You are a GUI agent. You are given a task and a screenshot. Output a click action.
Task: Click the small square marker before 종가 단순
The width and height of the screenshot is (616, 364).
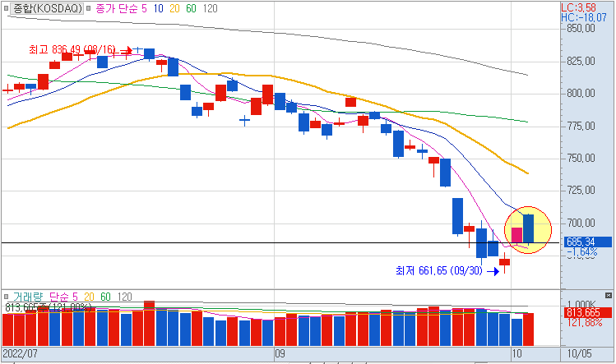pyautogui.click(x=89, y=8)
